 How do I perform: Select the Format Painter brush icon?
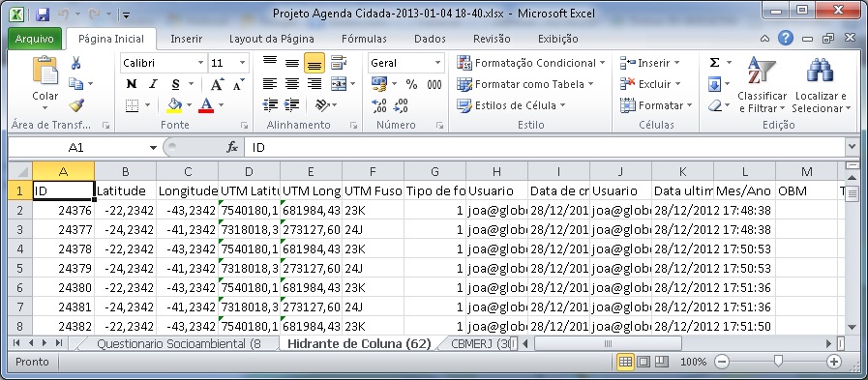pyautogui.click(x=75, y=105)
